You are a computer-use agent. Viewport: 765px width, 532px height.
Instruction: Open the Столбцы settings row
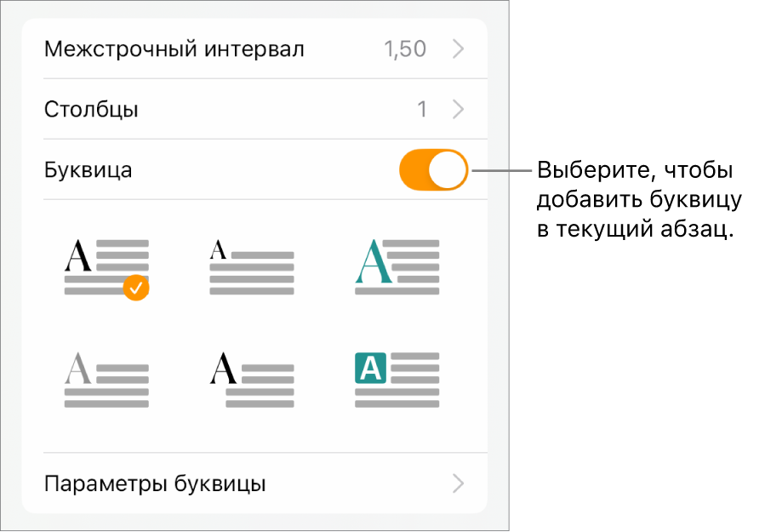click(x=254, y=109)
